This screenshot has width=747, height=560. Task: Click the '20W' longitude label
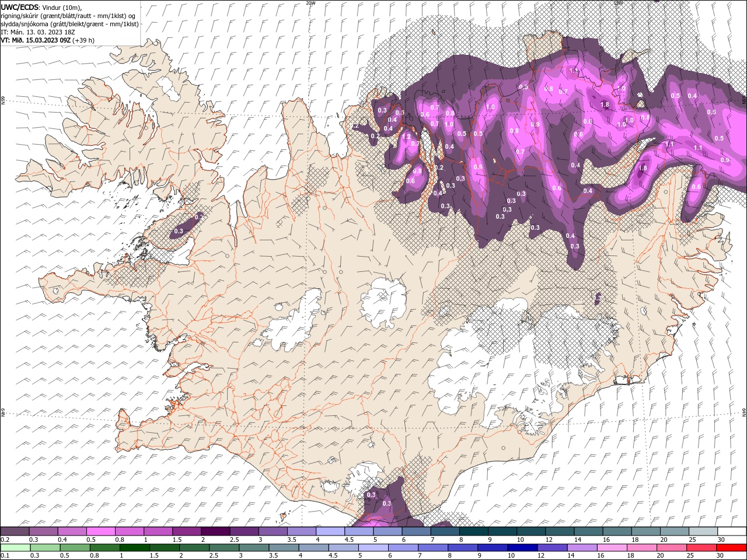tap(310, 3)
